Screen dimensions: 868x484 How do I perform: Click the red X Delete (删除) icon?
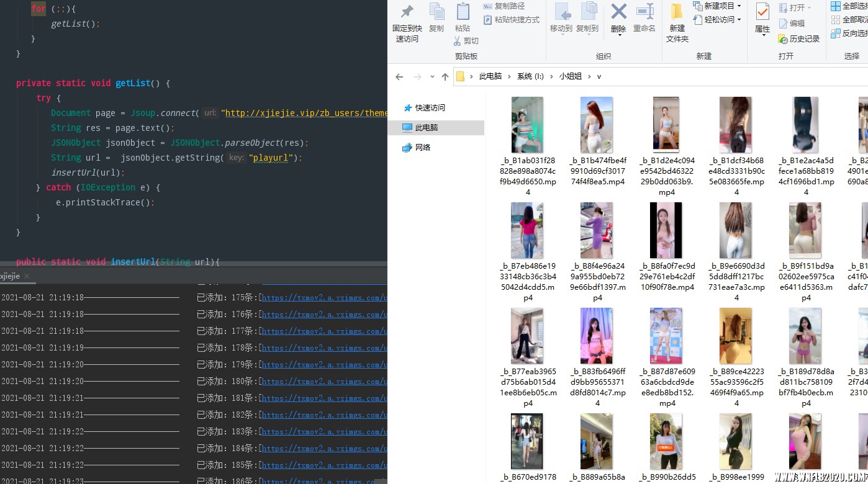pos(618,12)
